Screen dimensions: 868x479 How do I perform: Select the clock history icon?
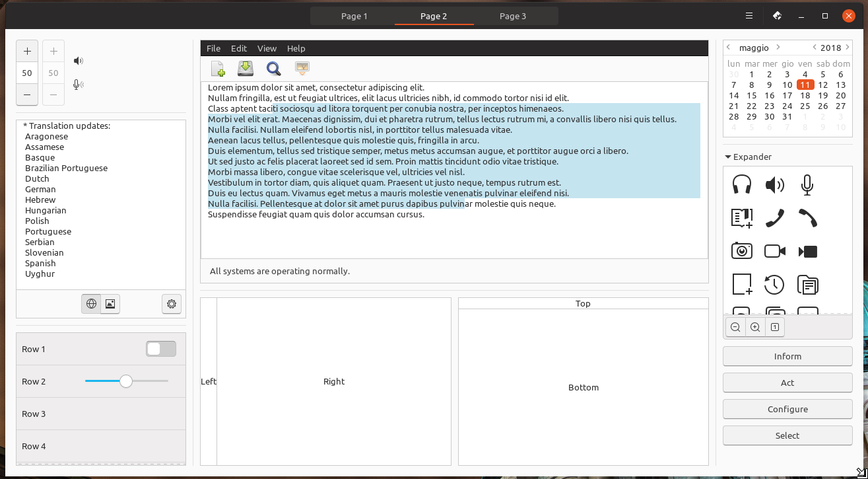click(774, 285)
